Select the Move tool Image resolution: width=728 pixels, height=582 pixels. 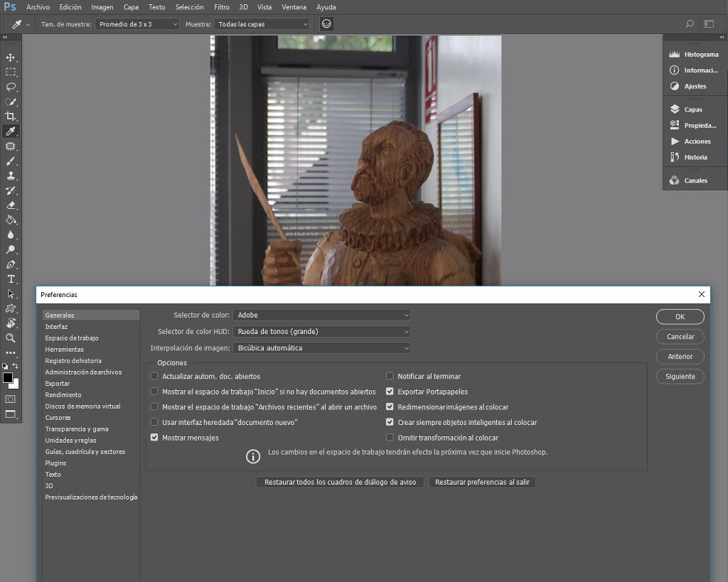pyautogui.click(x=10, y=58)
